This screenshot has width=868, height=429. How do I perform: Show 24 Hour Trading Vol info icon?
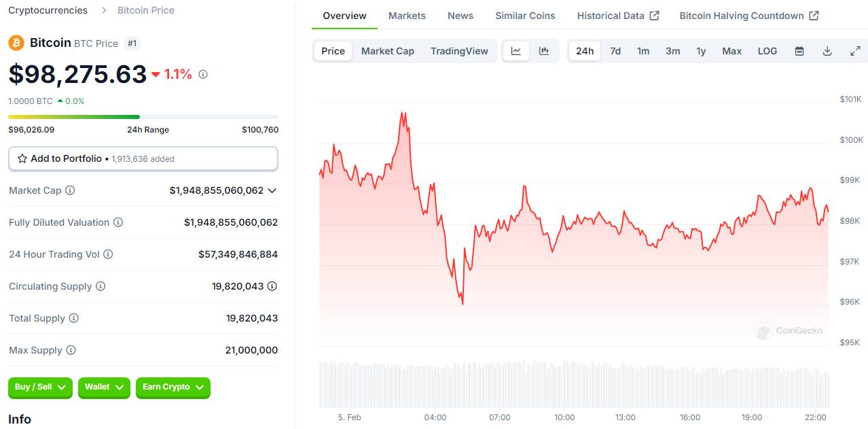108,254
